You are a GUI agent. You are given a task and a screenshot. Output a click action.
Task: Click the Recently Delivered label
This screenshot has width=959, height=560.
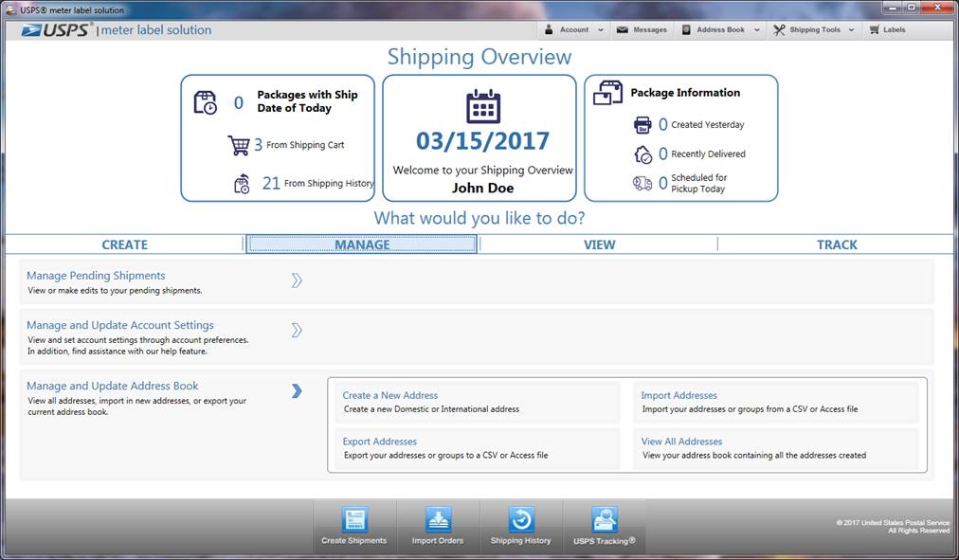point(708,154)
